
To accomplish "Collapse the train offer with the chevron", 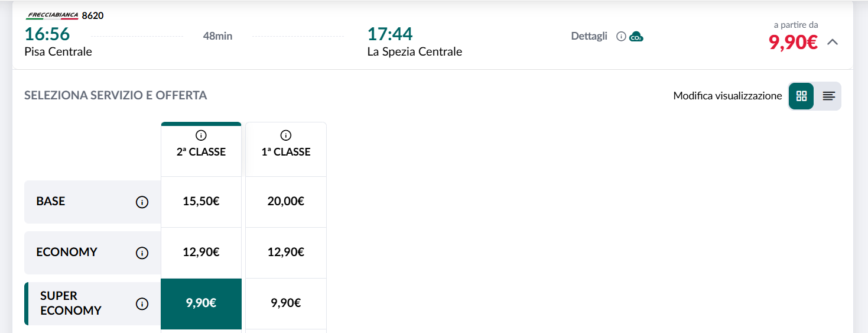I will (x=833, y=42).
